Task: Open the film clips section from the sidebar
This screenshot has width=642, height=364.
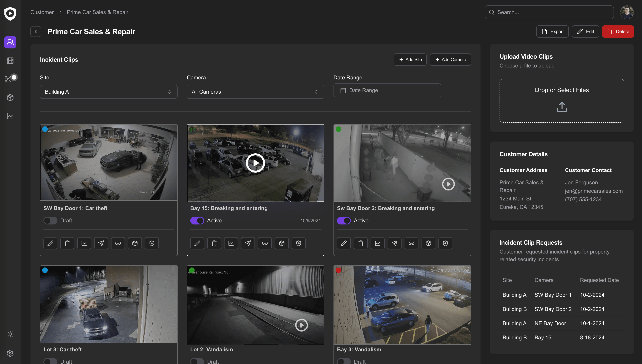Action: (10, 61)
